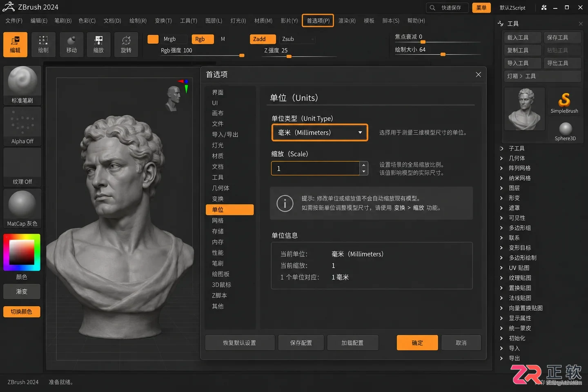The image size is (588, 392).
Task: Select the 绘制 Draw mode icon
Action: tap(43, 45)
